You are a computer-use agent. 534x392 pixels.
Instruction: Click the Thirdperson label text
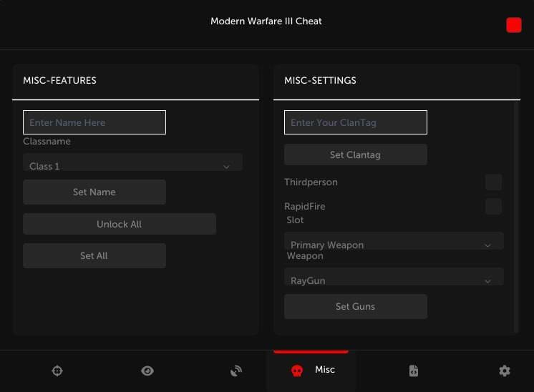coord(311,182)
